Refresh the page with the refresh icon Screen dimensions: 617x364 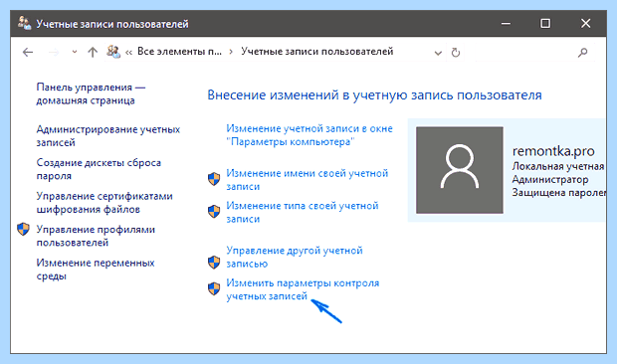point(455,53)
